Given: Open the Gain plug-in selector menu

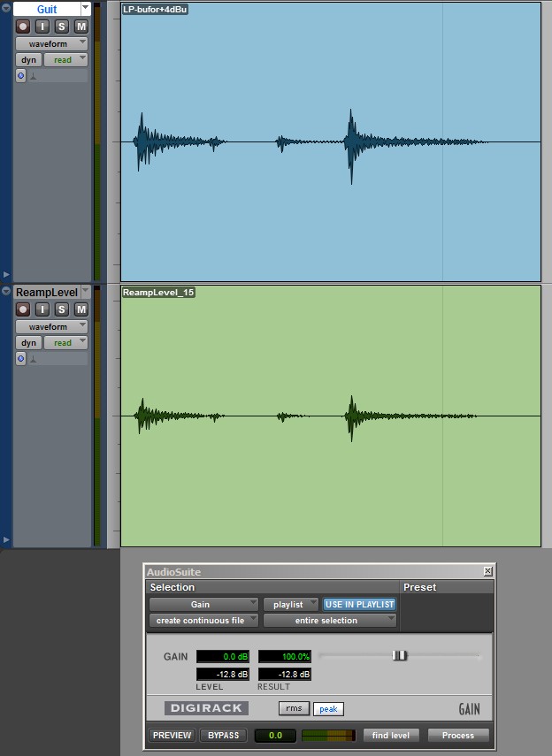Looking at the screenshot, I should coord(203,605).
